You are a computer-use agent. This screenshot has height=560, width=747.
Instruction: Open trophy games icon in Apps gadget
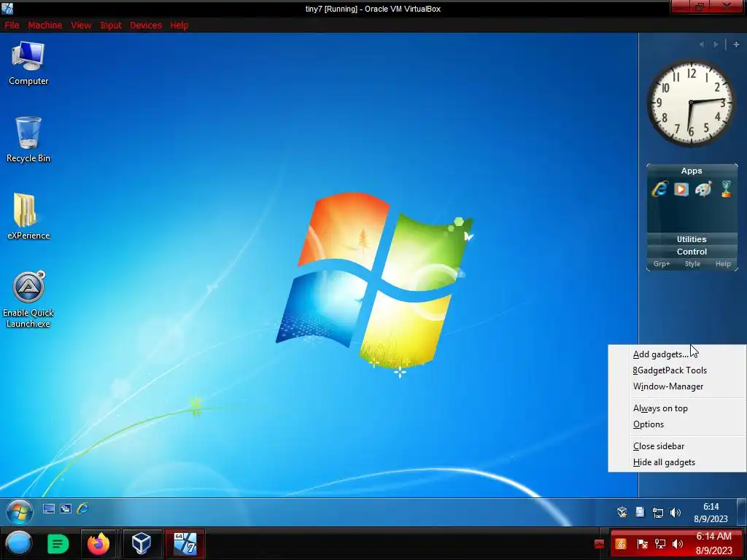726,189
